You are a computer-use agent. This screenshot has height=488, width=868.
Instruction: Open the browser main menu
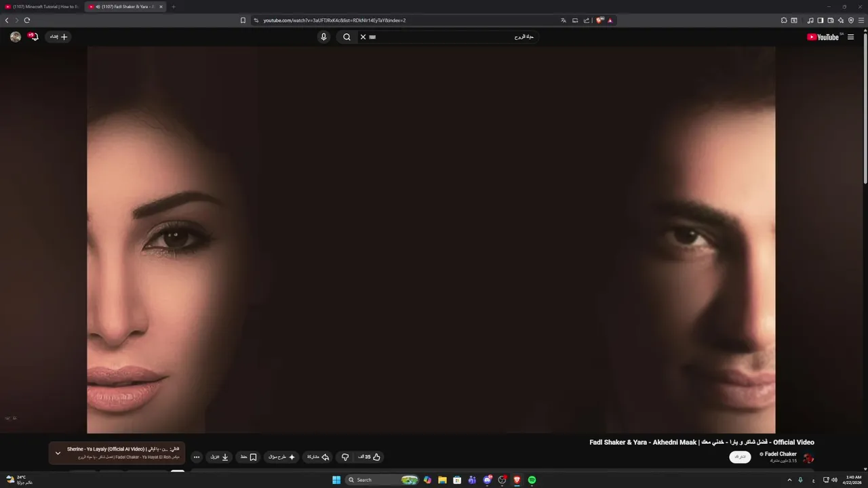tap(860, 20)
